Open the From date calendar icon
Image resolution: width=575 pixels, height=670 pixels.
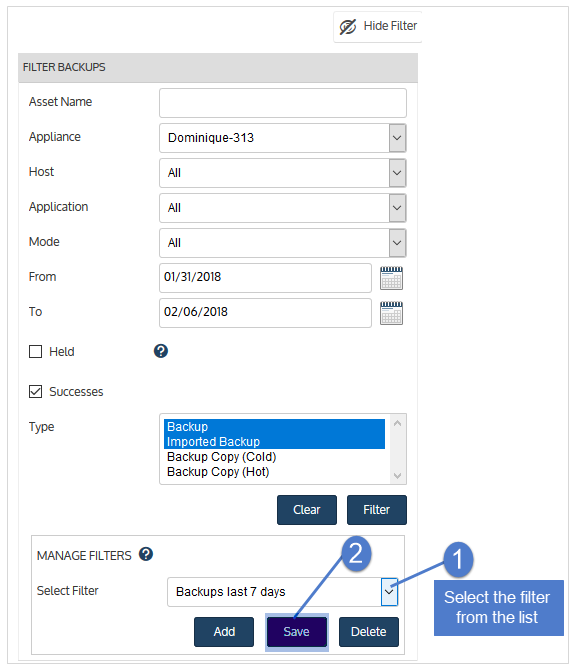click(391, 278)
